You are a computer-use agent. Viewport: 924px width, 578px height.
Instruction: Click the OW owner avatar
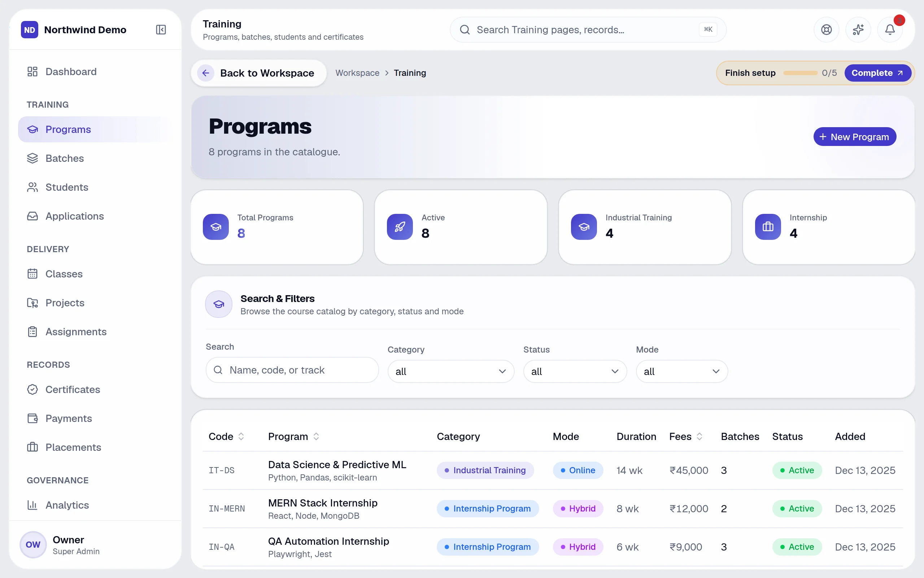pos(33,545)
